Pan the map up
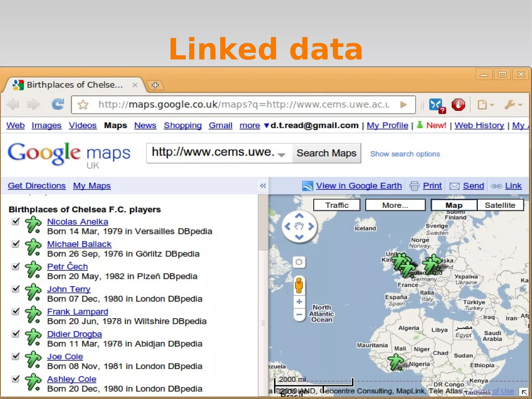The image size is (532, 399). pyautogui.click(x=299, y=216)
